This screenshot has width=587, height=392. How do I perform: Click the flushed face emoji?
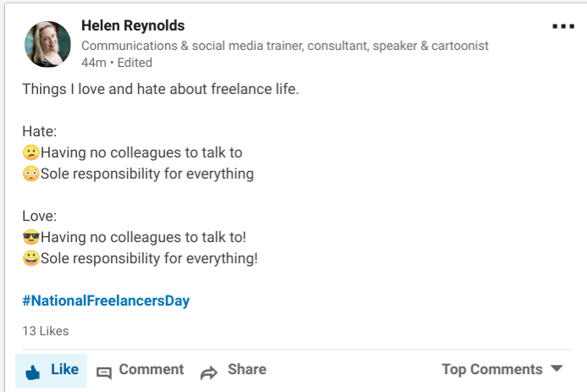(30, 174)
